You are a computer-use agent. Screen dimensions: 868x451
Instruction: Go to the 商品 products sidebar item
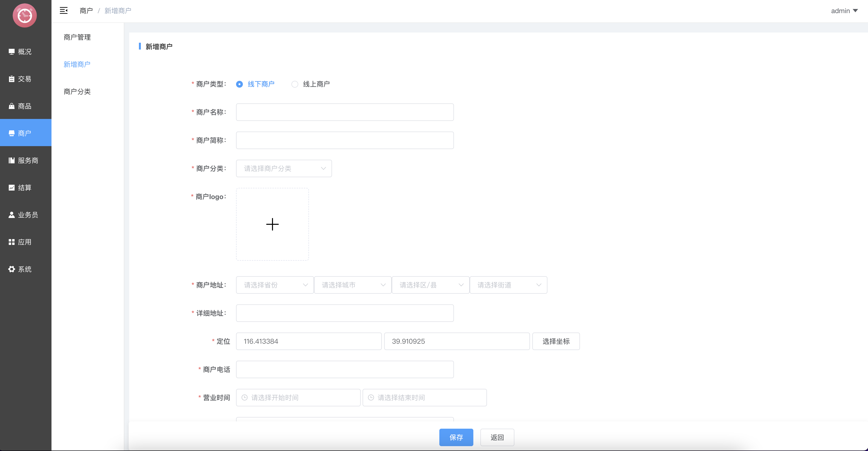coord(20,106)
